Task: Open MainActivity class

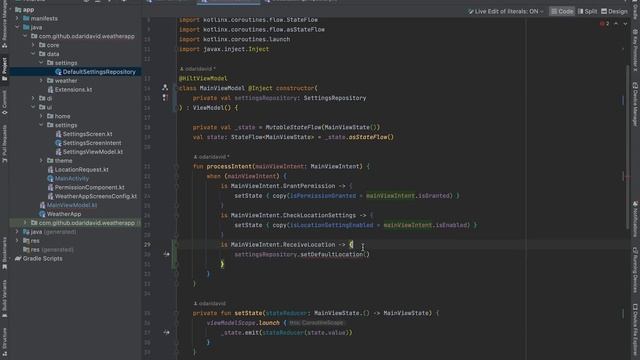Action: pos(72,178)
